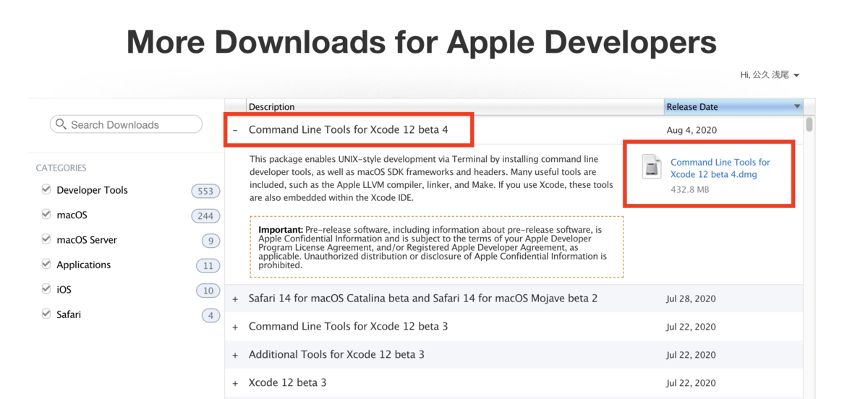The width and height of the screenshot is (868, 399).
Task: Click the 244 count badge for macOS
Action: pos(205,215)
